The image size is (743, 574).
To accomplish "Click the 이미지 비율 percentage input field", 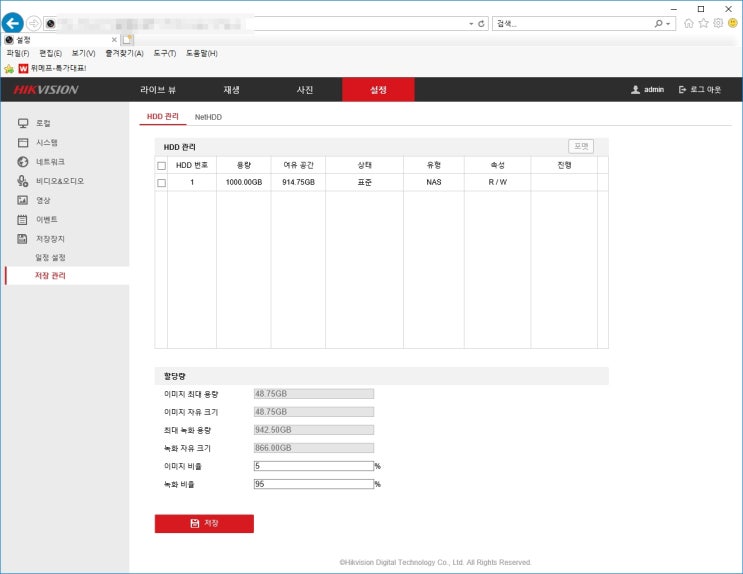I will tap(314, 466).
